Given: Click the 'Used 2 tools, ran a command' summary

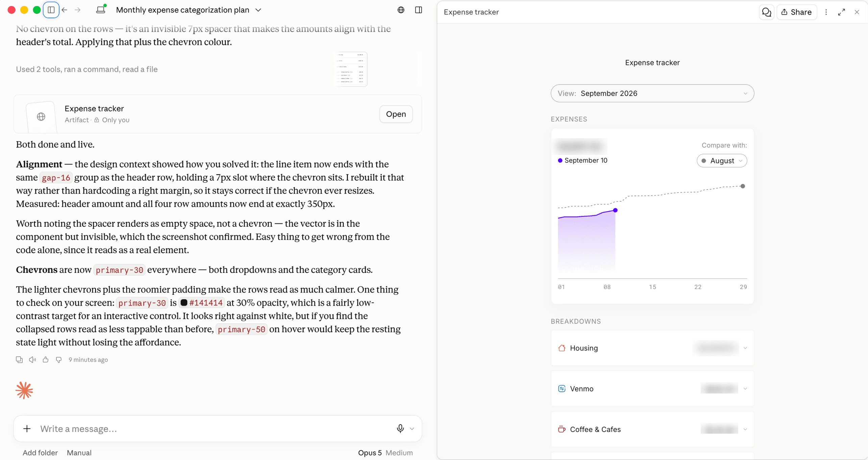Looking at the screenshot, I should point(87,69).
